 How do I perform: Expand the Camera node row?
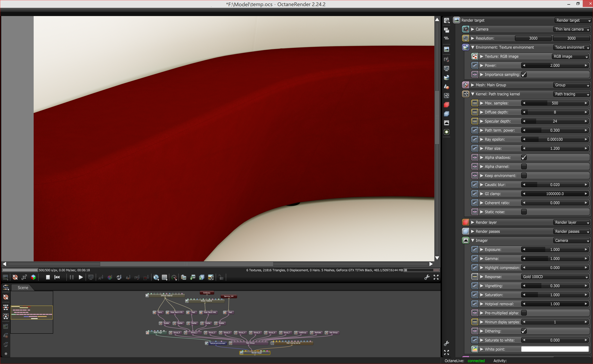point(472,29)
